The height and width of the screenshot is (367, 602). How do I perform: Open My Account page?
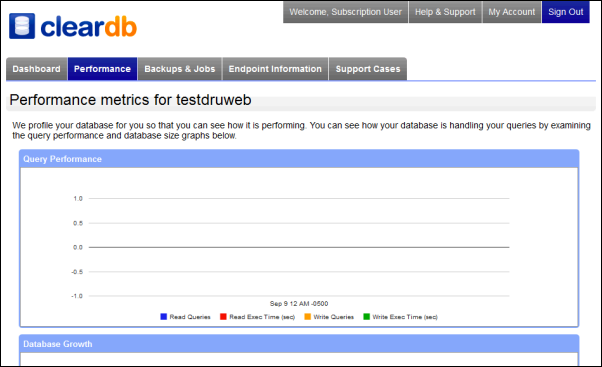point(511,12)
